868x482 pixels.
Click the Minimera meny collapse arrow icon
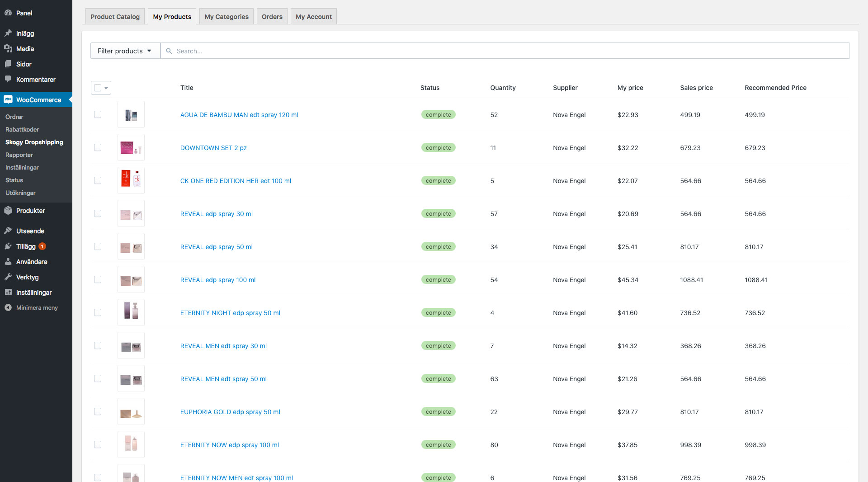tap(8, 307)
